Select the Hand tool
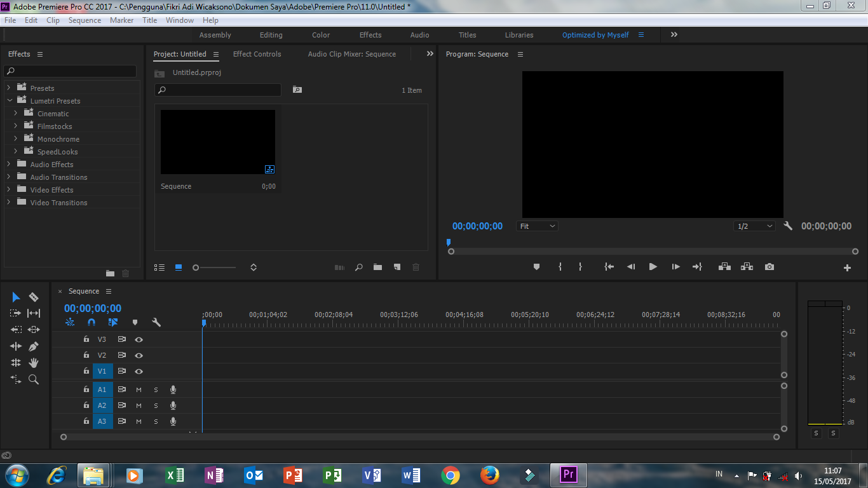Image resolution: width=868 pixels, height=488 pixels. pyautogui.click(x=34, y=363)
